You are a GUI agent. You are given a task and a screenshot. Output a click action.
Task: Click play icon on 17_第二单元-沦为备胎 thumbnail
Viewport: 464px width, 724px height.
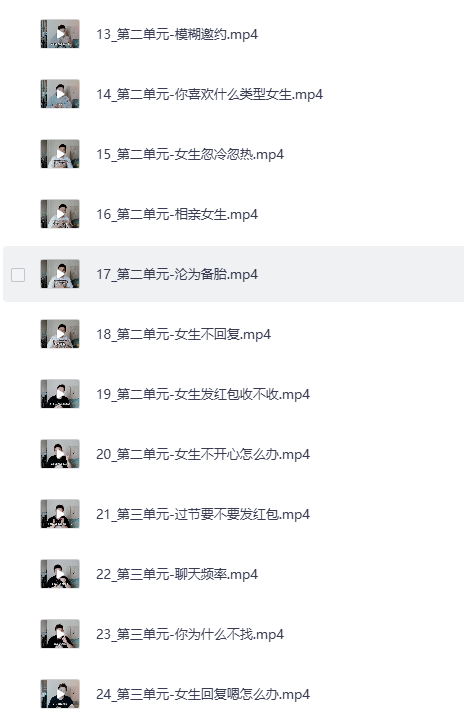coord(60,274)
